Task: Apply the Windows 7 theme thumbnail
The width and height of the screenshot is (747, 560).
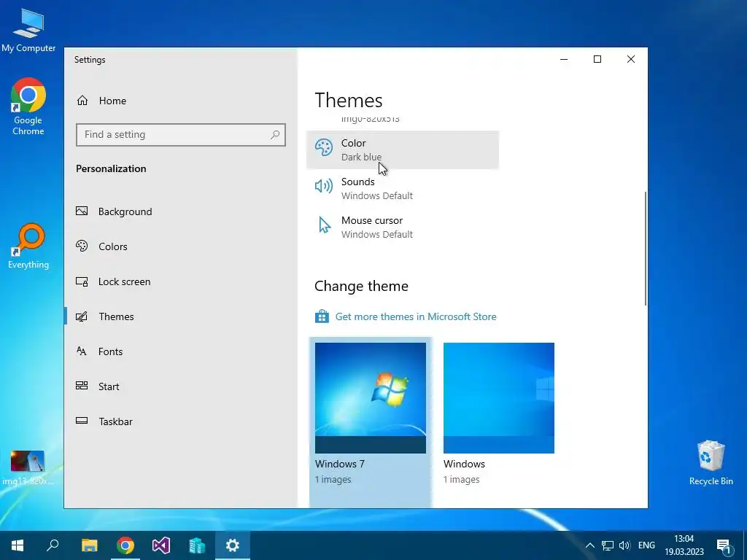Action: (x=370, y=397)
